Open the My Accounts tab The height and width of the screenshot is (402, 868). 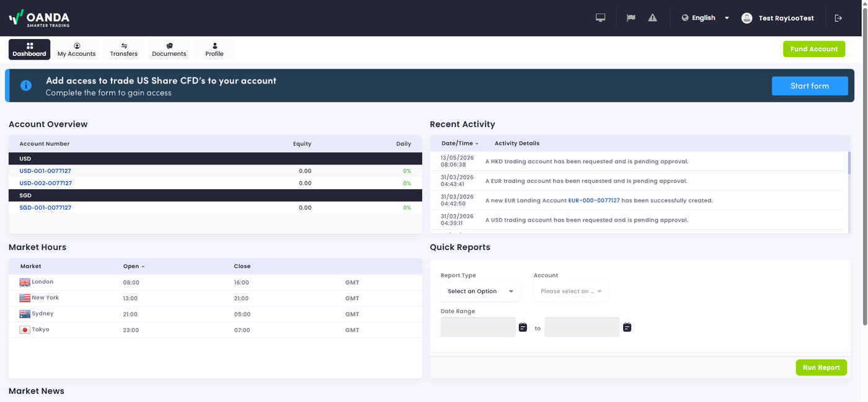[77, 50]
